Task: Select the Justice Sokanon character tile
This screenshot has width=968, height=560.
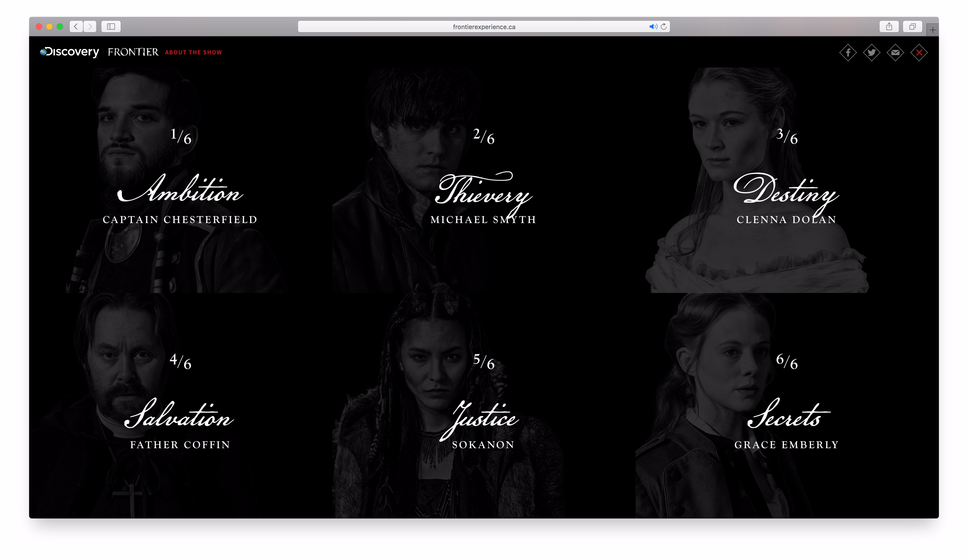Action: point(483,419)
